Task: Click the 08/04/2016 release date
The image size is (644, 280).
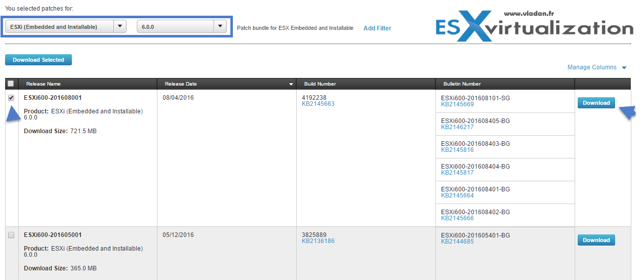Action: [x=178, y=98]
